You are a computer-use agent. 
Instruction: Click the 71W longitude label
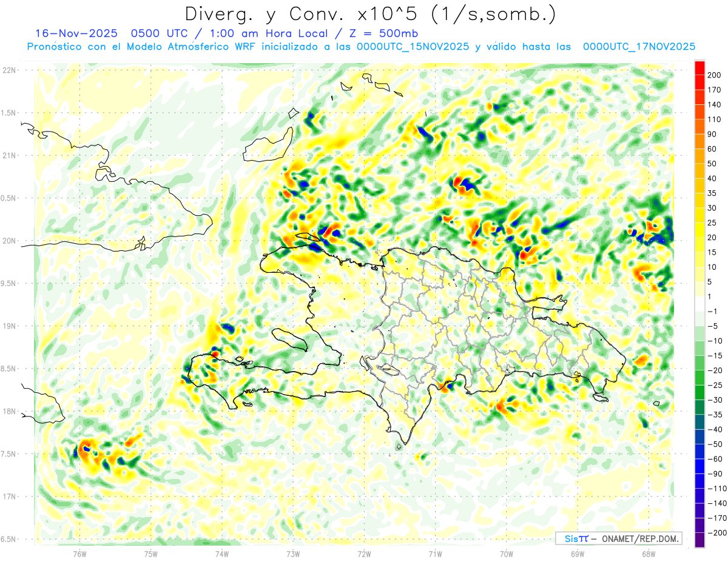435,554
